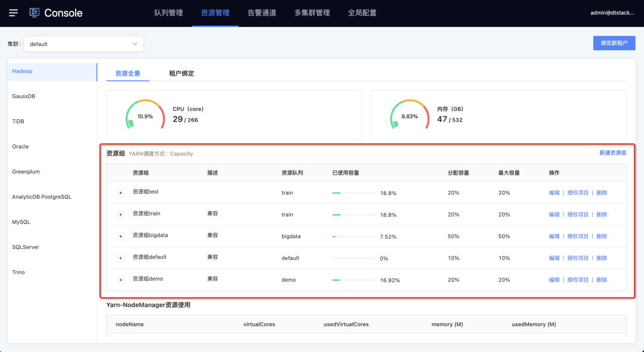The height and width of the screenshot is (352, 644).
Task: Click the 绑定新租户 button
Action: (x=614, y=43)
